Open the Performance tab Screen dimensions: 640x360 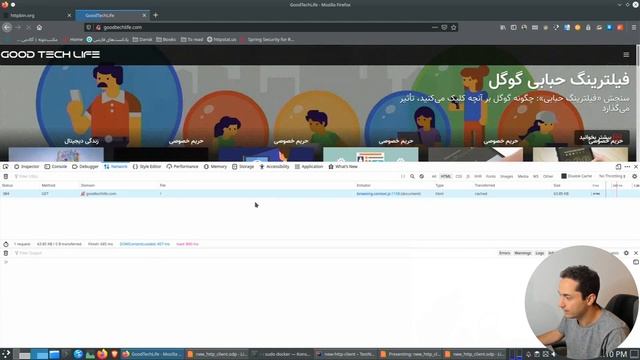182,167
